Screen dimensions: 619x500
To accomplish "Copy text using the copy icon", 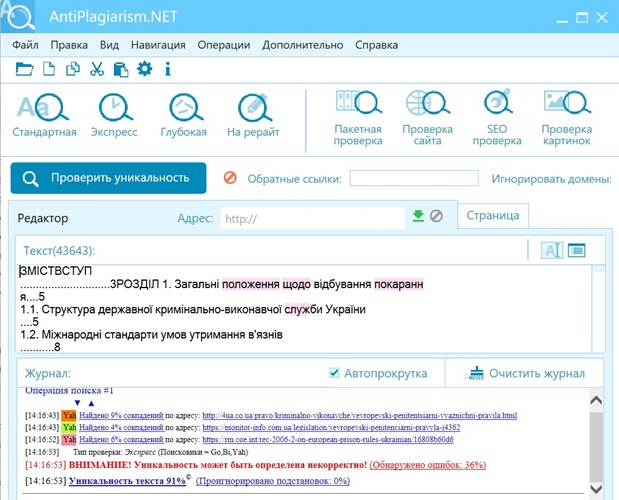I will (x=73, y=69).
